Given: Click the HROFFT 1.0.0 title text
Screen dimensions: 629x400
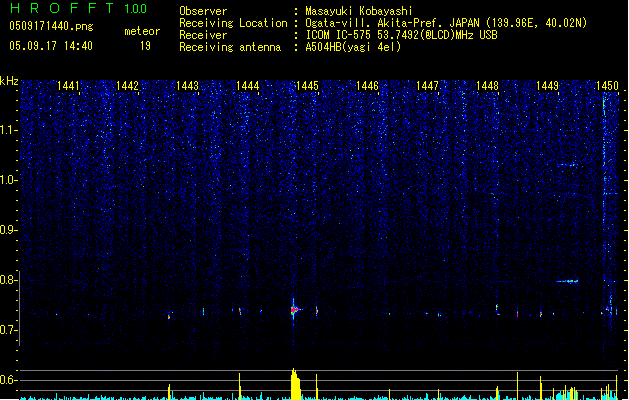Looking at the screenshot, I should 79,8.
